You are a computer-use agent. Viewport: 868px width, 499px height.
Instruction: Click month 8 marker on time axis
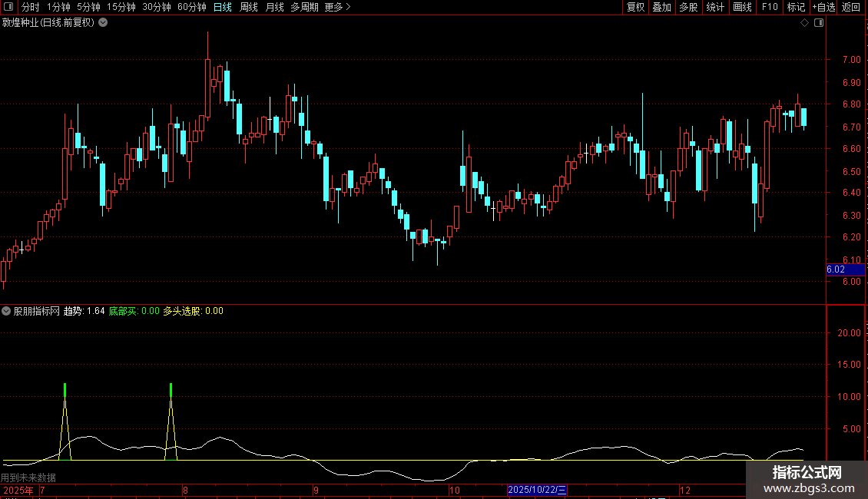(185, 490)
